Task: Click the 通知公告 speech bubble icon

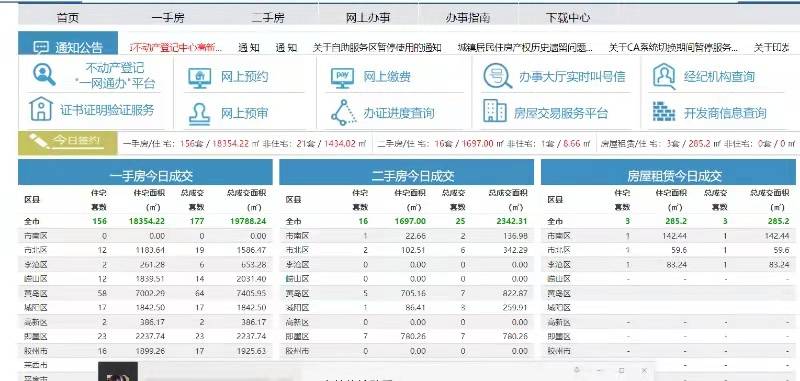Action: pos(41,47)
